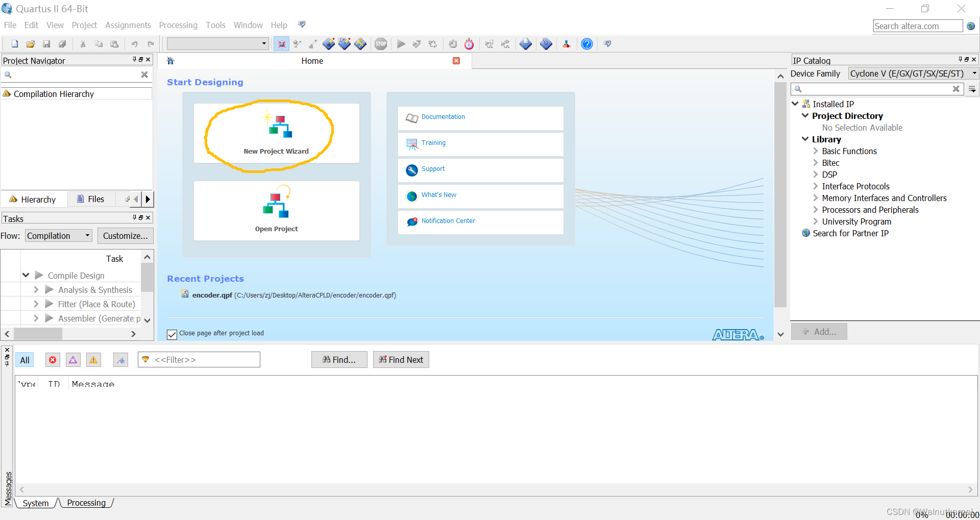The height and width of the screenshot is (520, 980).
Task: Click the Stop Processing icon
Action: point(381,44)
